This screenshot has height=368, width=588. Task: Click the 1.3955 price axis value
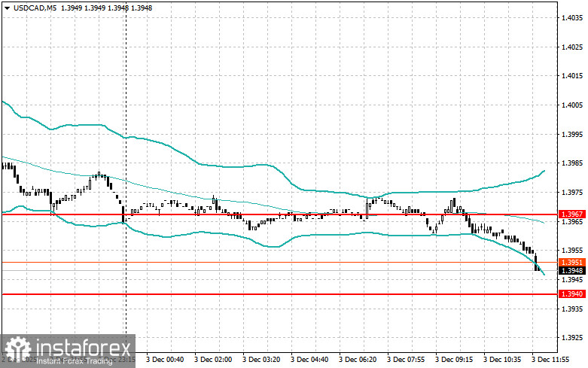click(x=572, y=251)
